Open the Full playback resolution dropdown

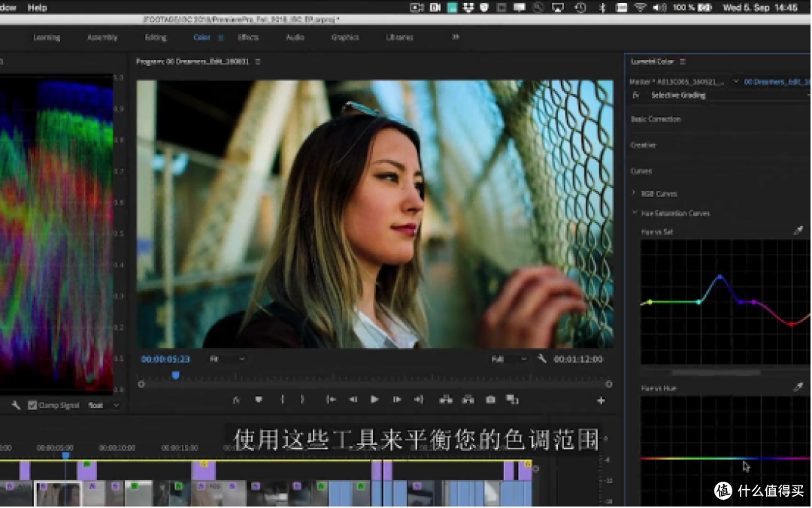click(x=508, y=359)
